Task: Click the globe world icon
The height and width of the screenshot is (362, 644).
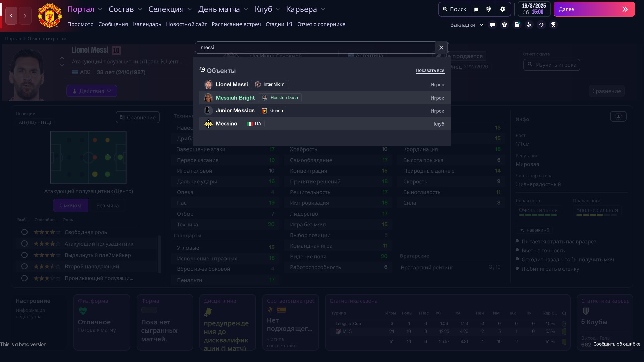Action: click(488, 9)
